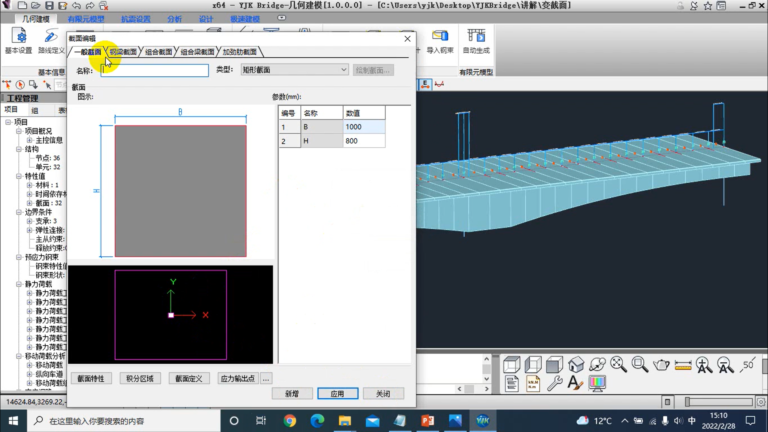
Task: Click the shrink text magnifier icon
Action: point(725,364)
